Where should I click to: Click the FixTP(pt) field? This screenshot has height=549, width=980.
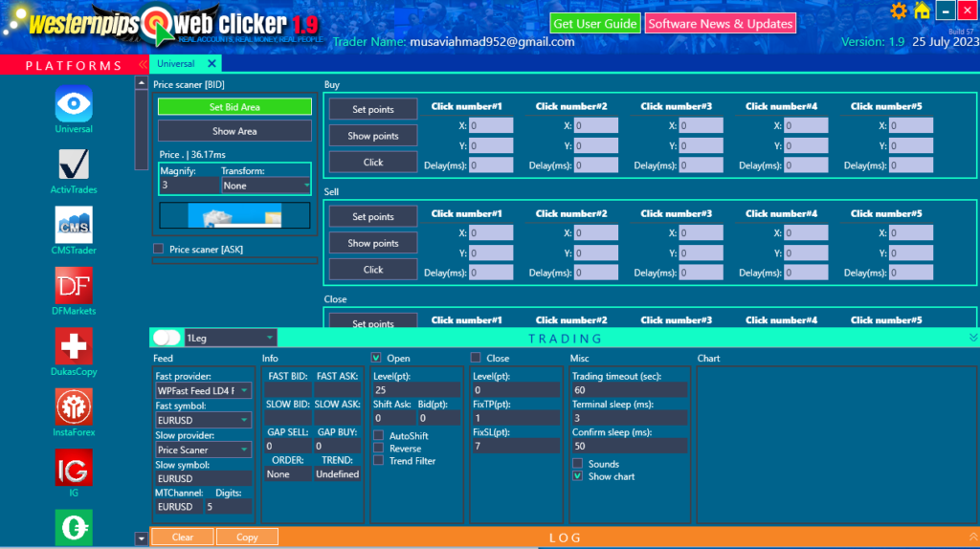point(516,418)
